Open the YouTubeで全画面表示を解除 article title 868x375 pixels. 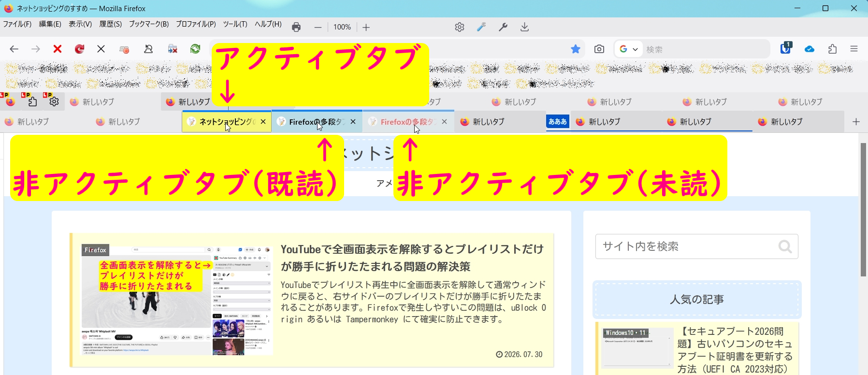click(x=412, y=258)
